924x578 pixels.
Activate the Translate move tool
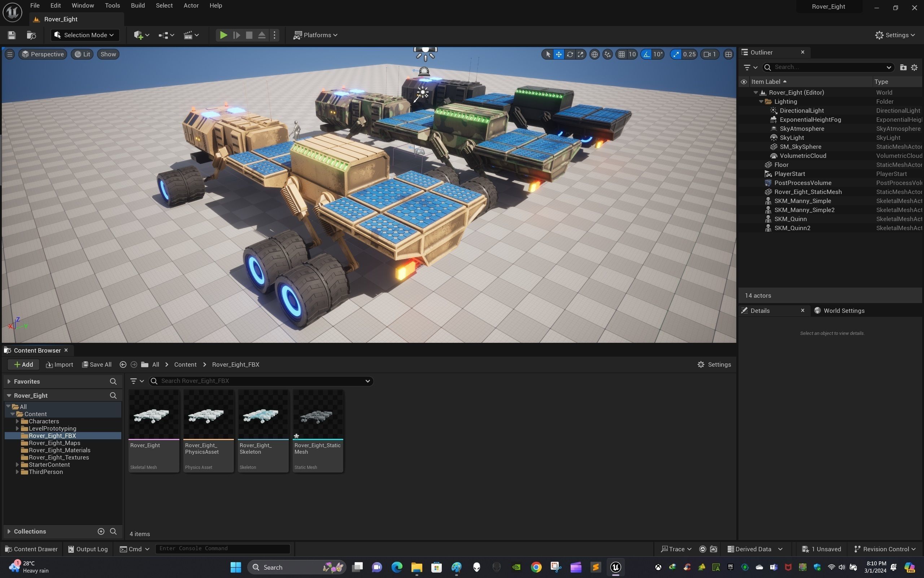point(559,54)
